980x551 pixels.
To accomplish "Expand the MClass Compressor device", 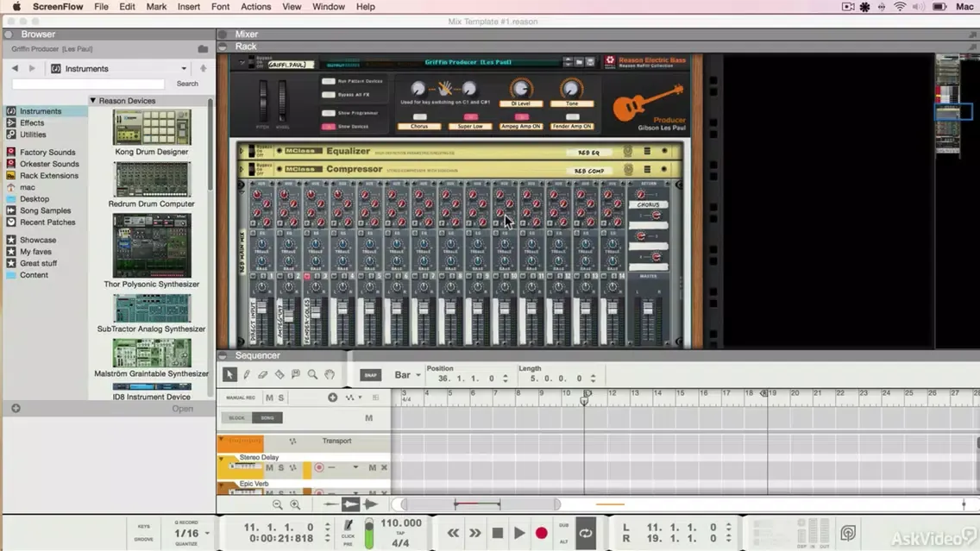I will (242, 169).
